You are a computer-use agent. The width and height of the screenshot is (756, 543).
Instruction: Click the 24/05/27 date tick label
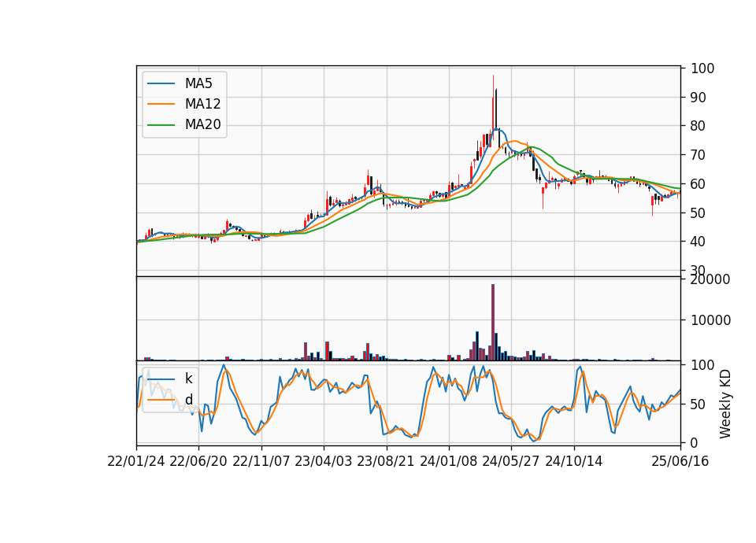tap(511, 461)
